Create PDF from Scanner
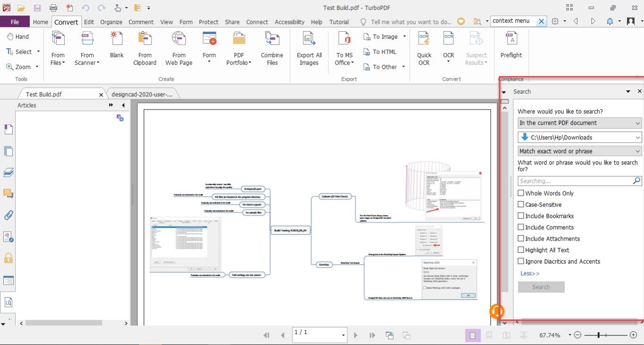The height and width of the screenshot is (345, 644). point(87,49)
